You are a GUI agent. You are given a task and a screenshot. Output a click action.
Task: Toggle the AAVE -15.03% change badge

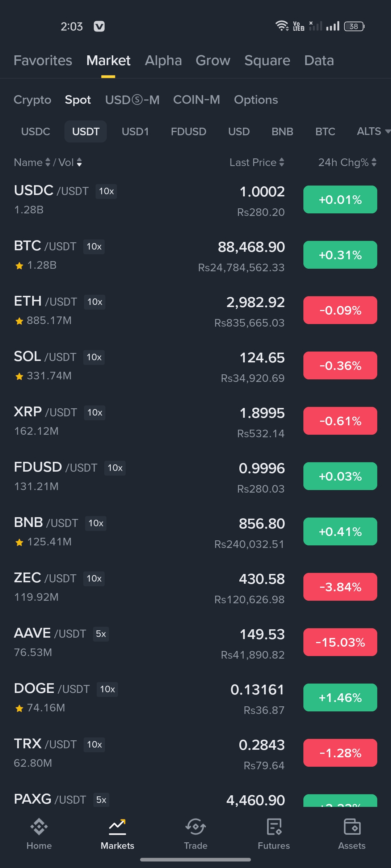point(340,642)
